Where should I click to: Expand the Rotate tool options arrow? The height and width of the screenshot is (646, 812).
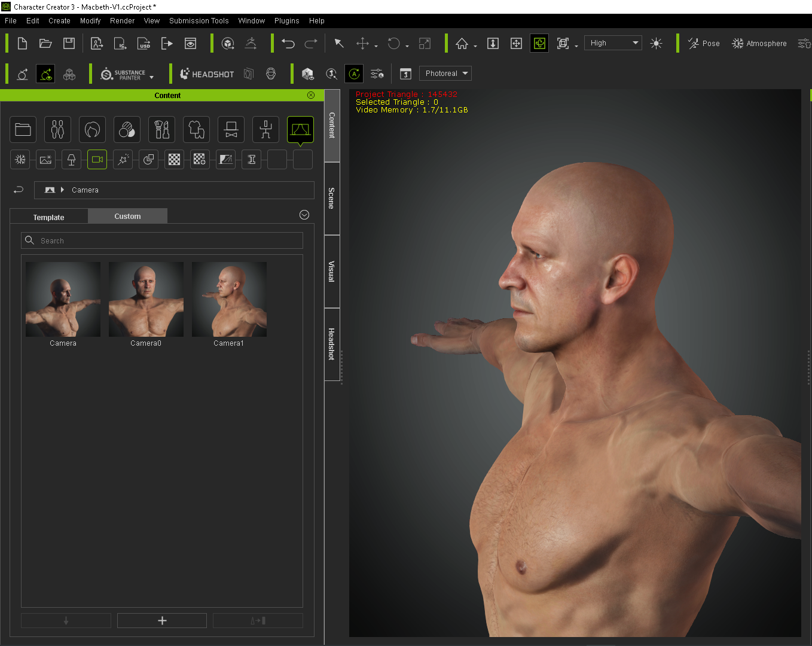pyautogui.click(x=407, y=46)
